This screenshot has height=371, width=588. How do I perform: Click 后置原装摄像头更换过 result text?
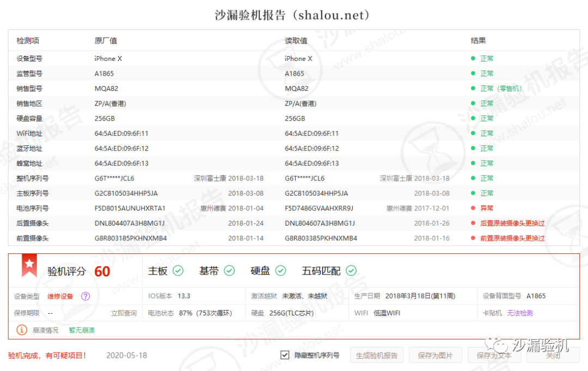512,223
